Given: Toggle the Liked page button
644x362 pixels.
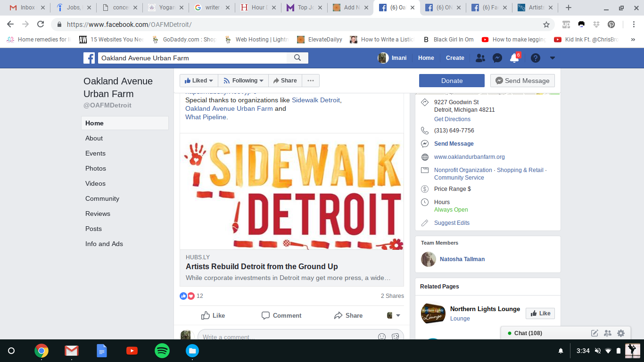Looking at the screenshot, I should [x=198, y=81].
